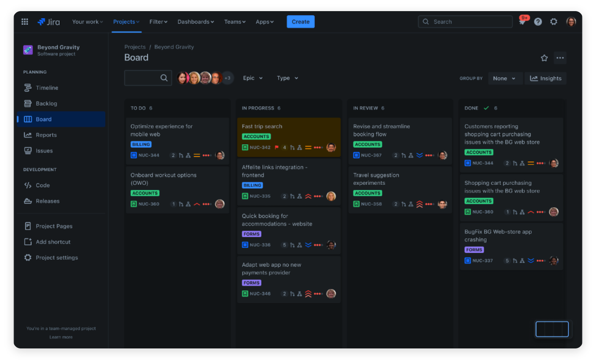This screenshot has height=364, width=596.
Task: Open the Insights button
Action: click(546, 78)
